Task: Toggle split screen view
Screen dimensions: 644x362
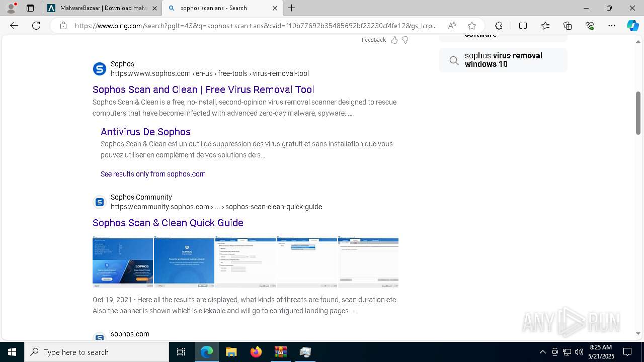Action: pyautogui.click(x=523, y=26)
